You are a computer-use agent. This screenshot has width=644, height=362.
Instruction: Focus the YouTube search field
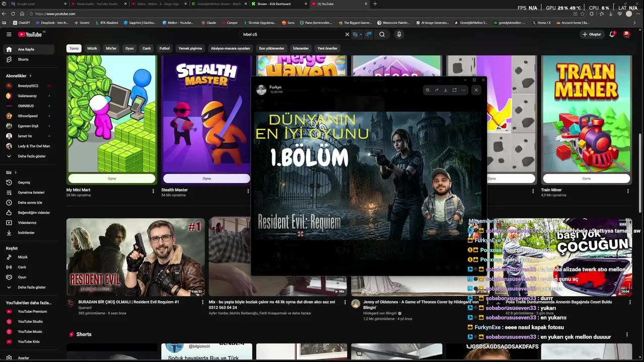[x=292, y=34]
